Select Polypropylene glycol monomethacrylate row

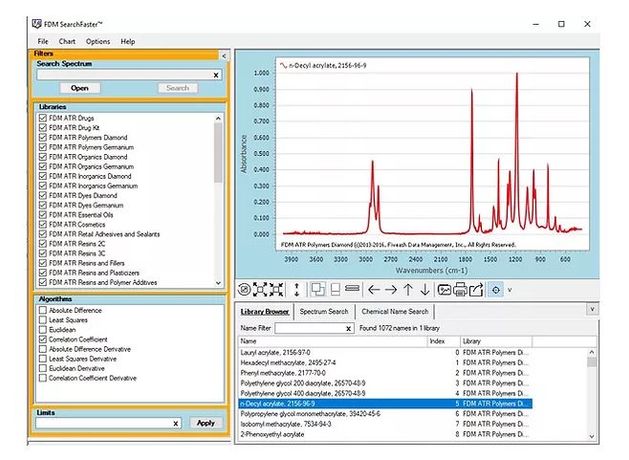click(385, 414)
